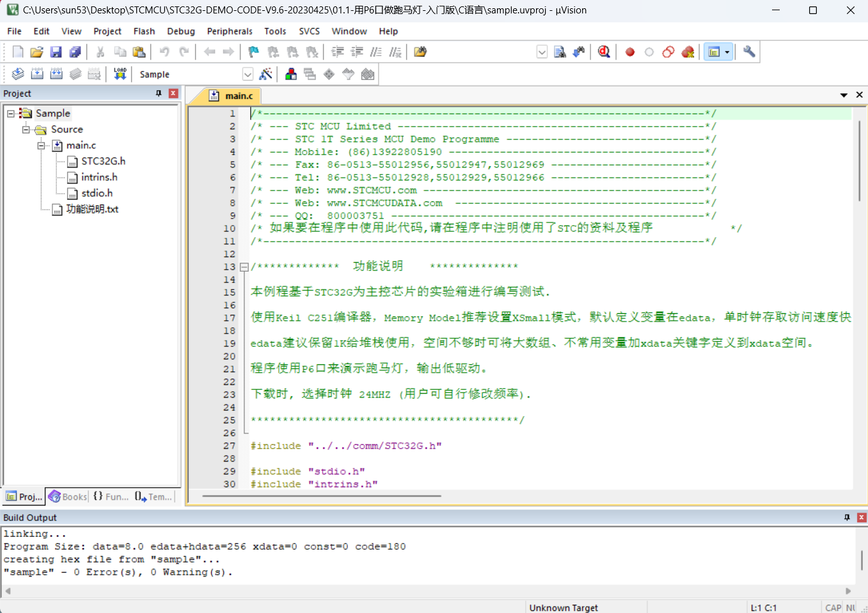Image resolution: width=868 pixels, height=613 pixels.
Task: Open Options for Target magic wand icon
Action: click(x=265, y=74)
